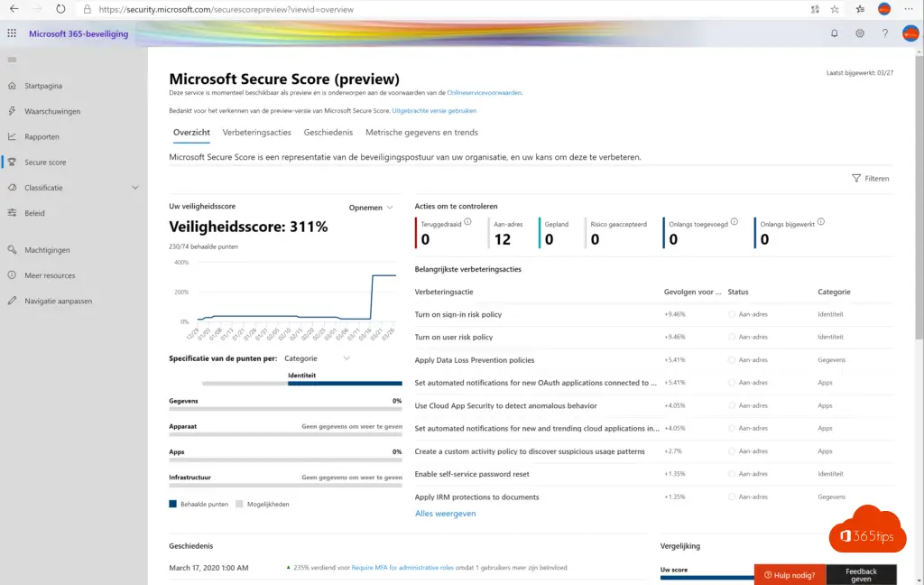Viewport: 924px width, 585px height.
Task: Open Turn on sign-in risk policy action
Action: tap(457, 314)
